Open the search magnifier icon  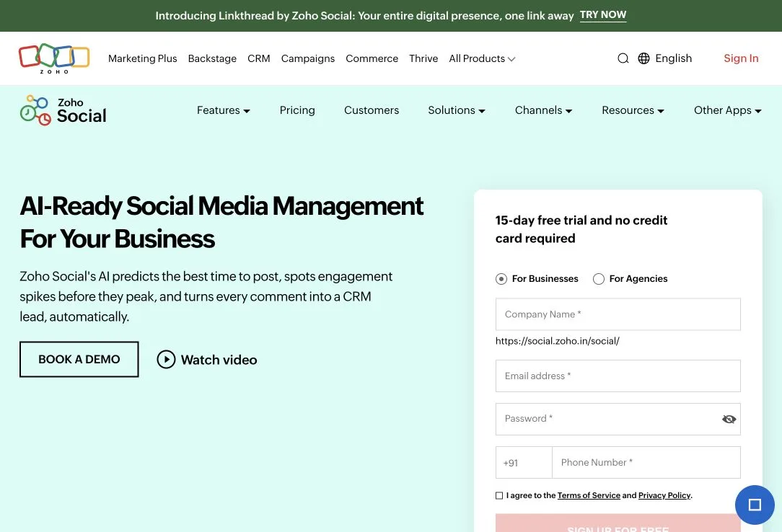pos(623,58)
